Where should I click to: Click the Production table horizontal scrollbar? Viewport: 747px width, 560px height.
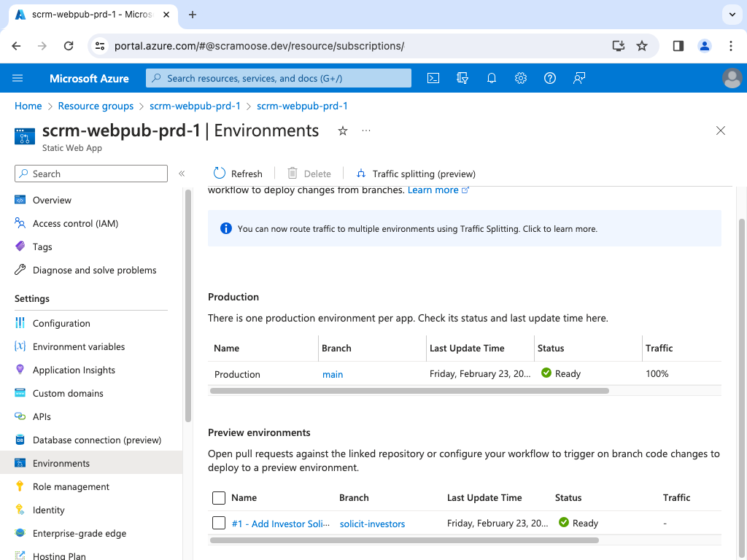(409, 391)
